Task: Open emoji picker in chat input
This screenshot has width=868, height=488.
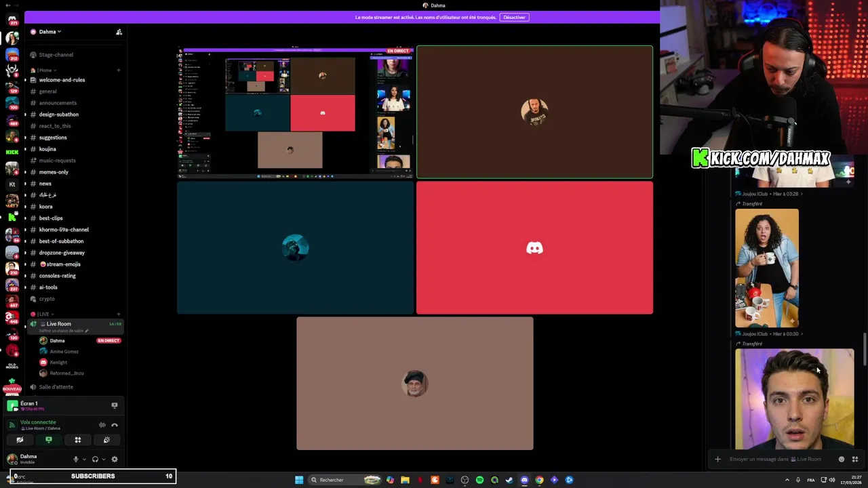Action: (x=842, y=459)
